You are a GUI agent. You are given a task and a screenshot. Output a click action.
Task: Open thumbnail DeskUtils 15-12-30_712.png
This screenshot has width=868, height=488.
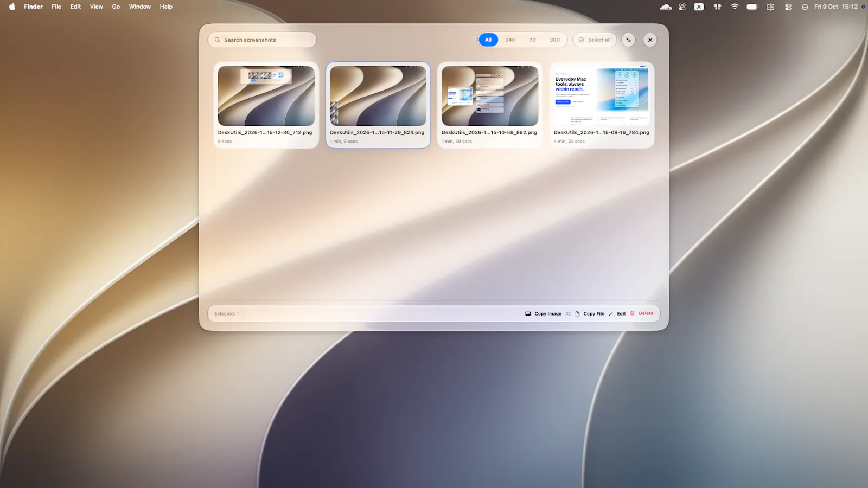click(266, 96)
